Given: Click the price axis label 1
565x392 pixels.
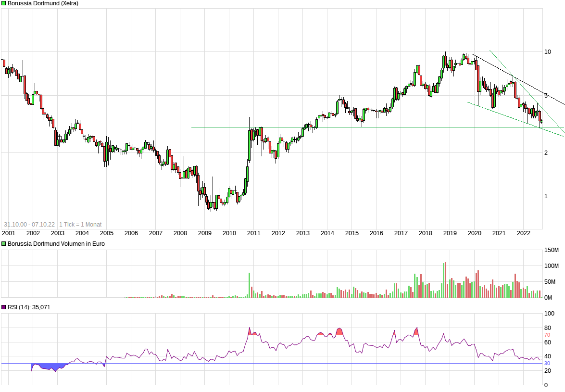Looking at the screenshot, I should click(x=546, y=196).
